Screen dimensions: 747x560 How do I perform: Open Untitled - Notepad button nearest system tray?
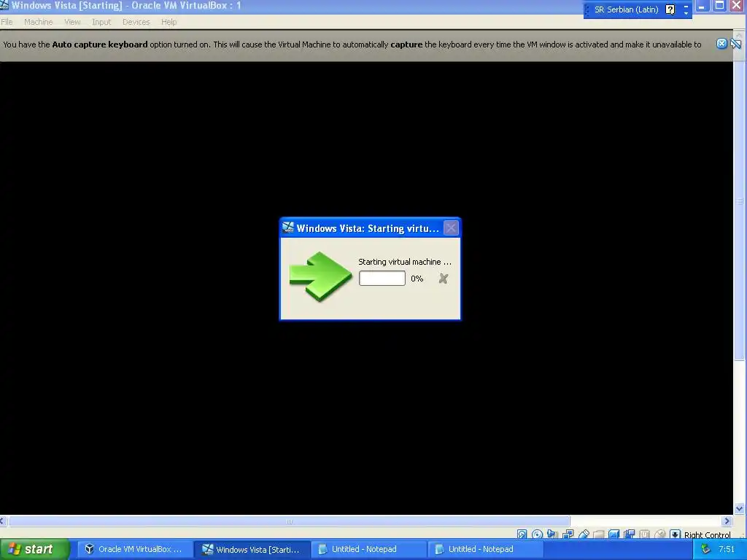[486, 549]
